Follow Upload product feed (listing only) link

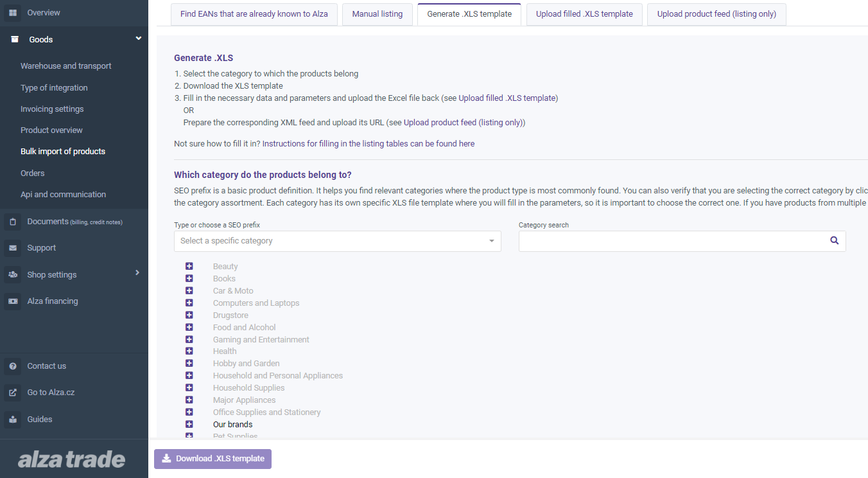pyautogui.click(x=463, y=123)
